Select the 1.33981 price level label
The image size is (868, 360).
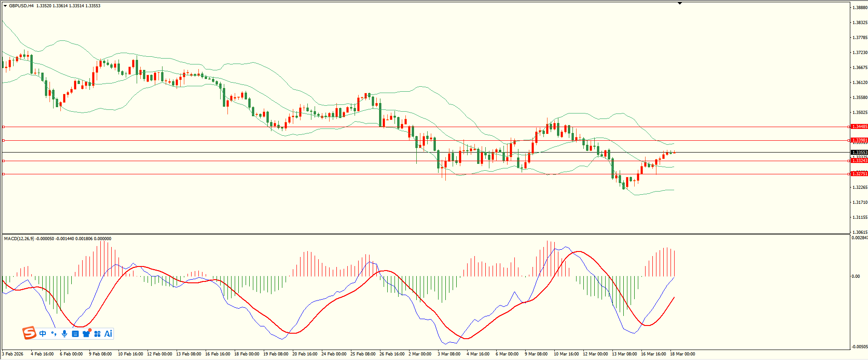pos(859,140)
